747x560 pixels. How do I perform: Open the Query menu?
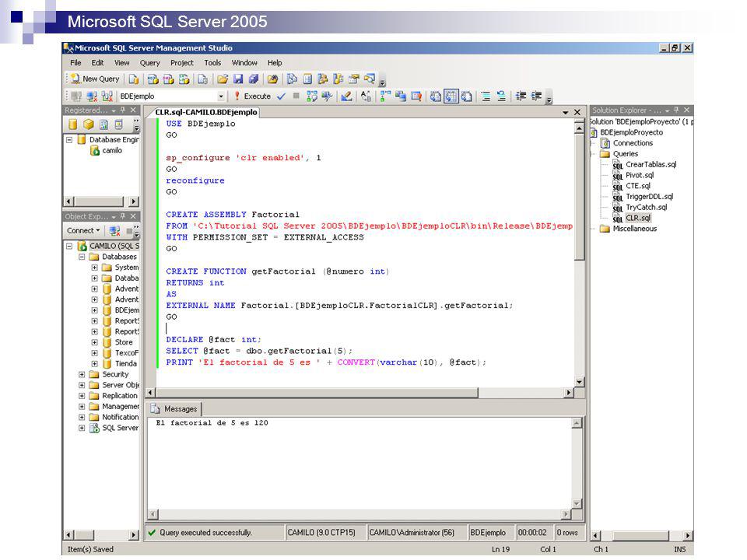click(x=149, y=63)
